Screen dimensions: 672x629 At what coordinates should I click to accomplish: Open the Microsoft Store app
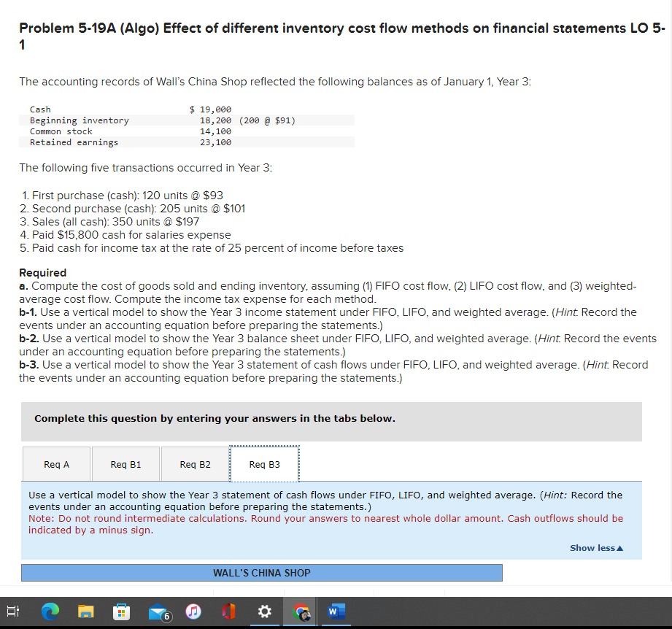coord(121,611)
